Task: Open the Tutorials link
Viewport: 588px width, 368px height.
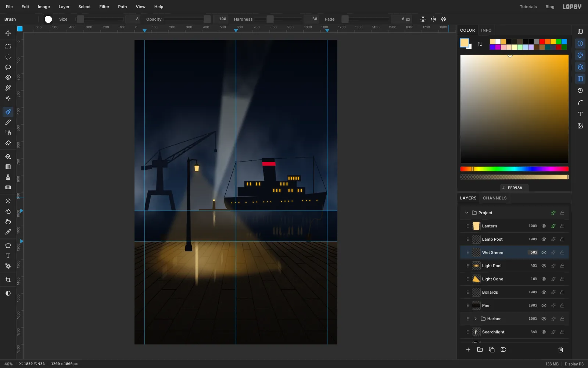Action: coord(528,7)
